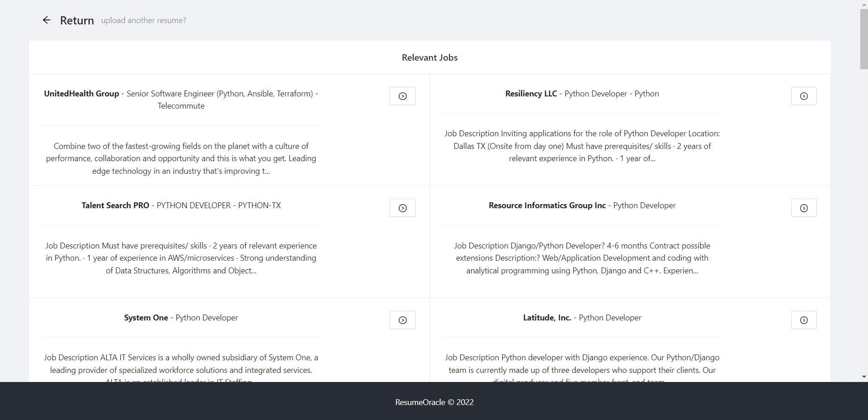868x420 pixels.
Task: Click the Talent Search PRO job title
Action: 181,205
